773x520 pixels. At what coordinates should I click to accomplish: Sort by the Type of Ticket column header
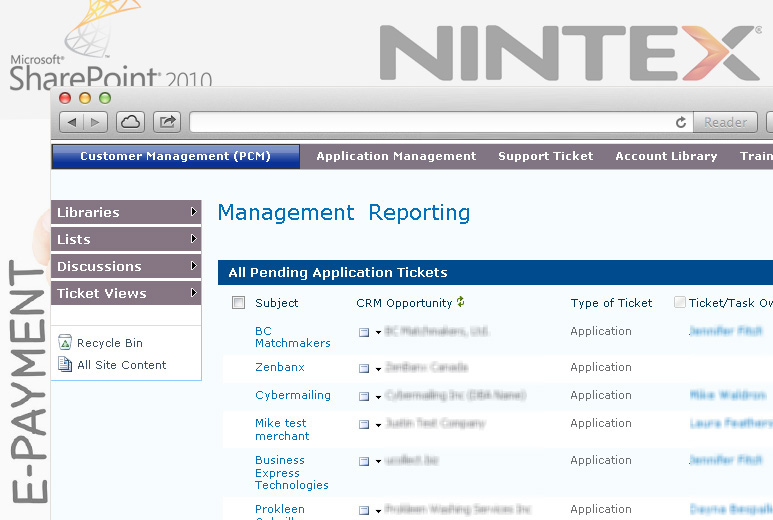(x=611, y=303)
